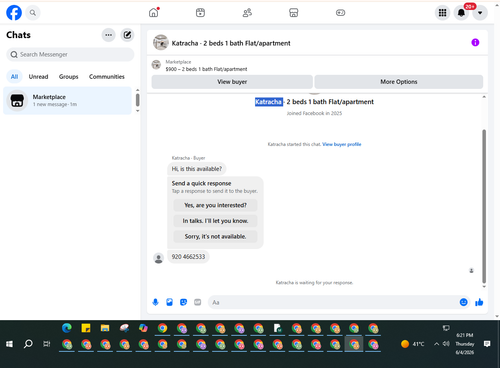Screen dimensions: 500x368
Task: Show hidden tray icons chevron
Action: click(436, 344)
